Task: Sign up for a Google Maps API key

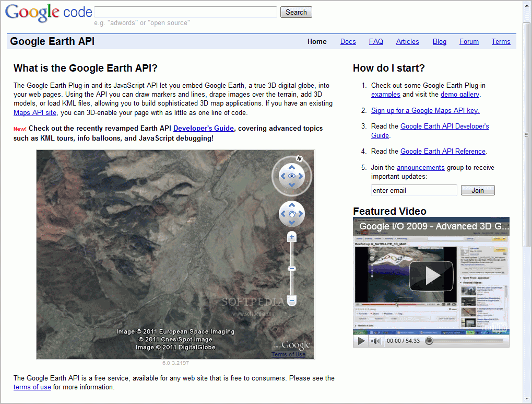Action: coord(425,110)
